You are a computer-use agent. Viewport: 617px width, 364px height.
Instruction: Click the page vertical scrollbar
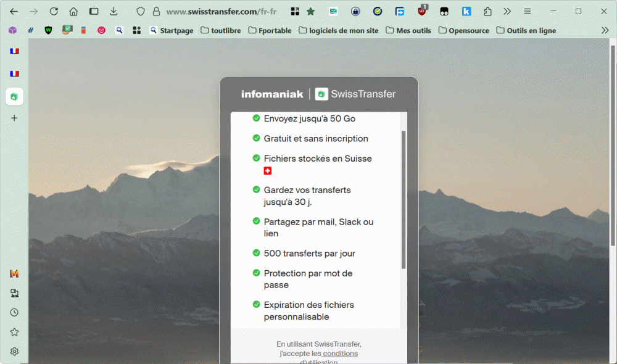[x=613, y=146]
